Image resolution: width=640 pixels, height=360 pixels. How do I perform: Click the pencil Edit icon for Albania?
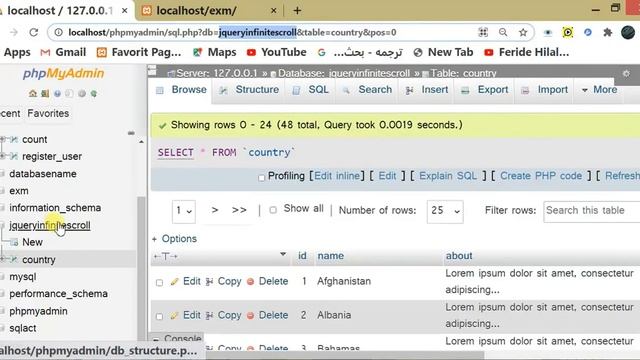[x=175, y=315]
